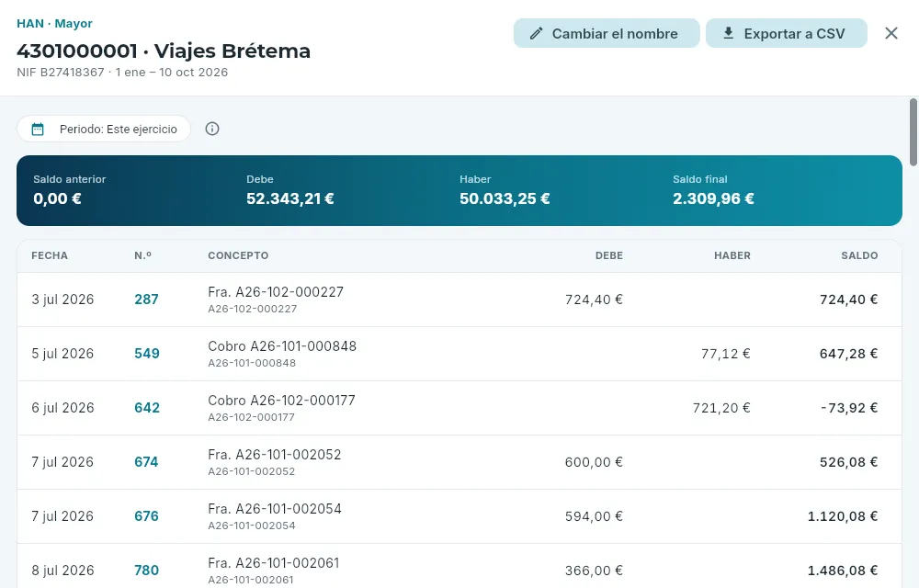This screenshot has width=919, height=588.
Task: Open journal entry number 549
Action: [x=147, y=353]
